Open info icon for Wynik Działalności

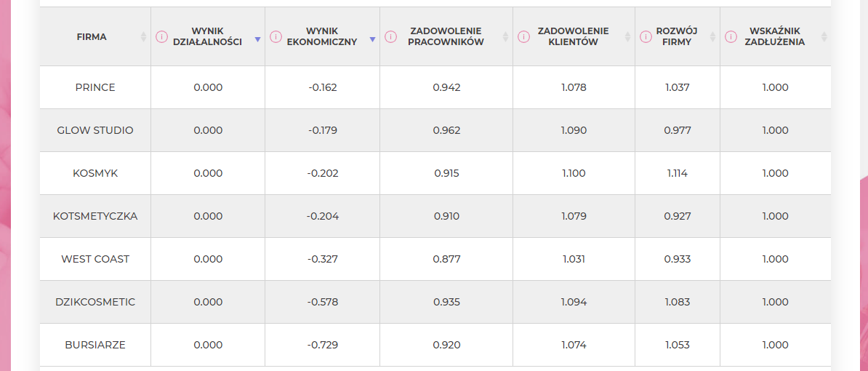161,37
